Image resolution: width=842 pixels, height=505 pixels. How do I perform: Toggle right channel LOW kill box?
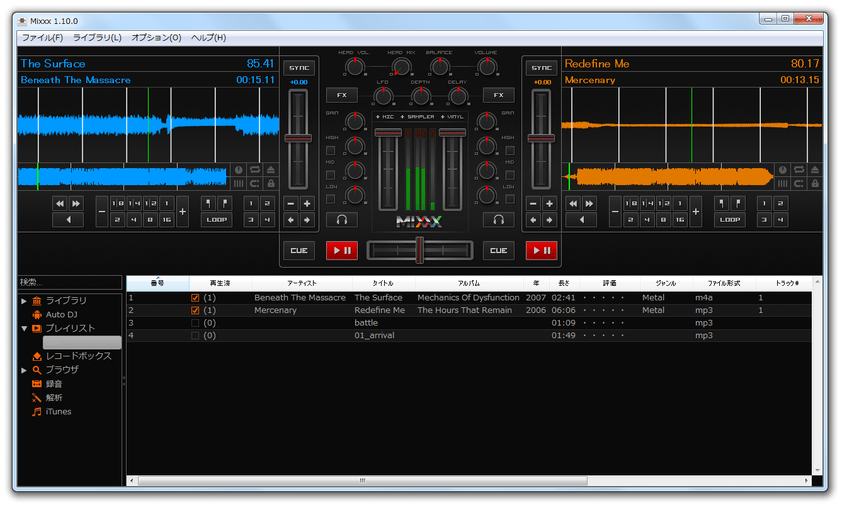pyautogui.click(x=510, y=199)
